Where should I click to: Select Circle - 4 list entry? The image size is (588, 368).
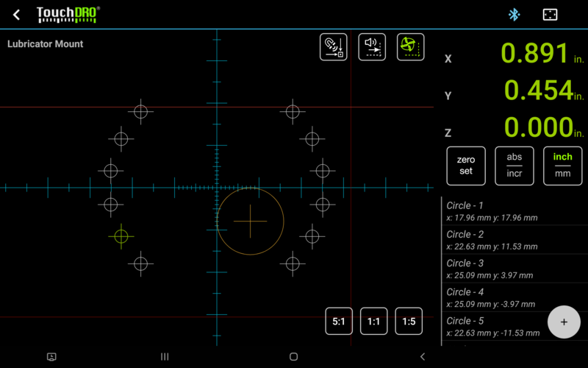click(x=515, y=298)
